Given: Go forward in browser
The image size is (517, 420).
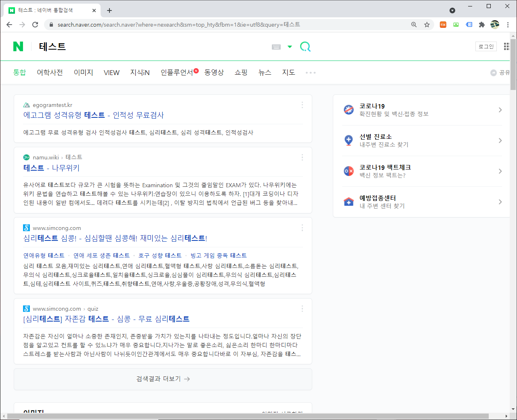Looking at the screenshot, I should coord(22,25).
